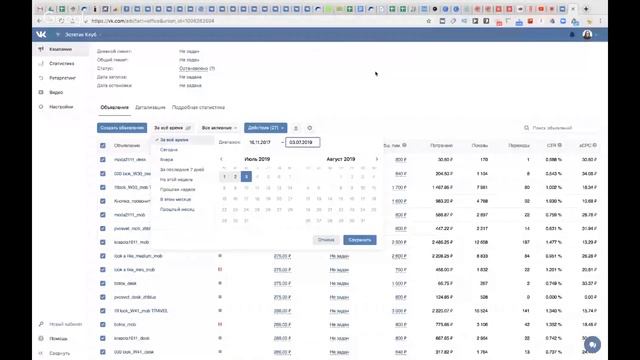Go to the next month in the calendar

[377, 159]
